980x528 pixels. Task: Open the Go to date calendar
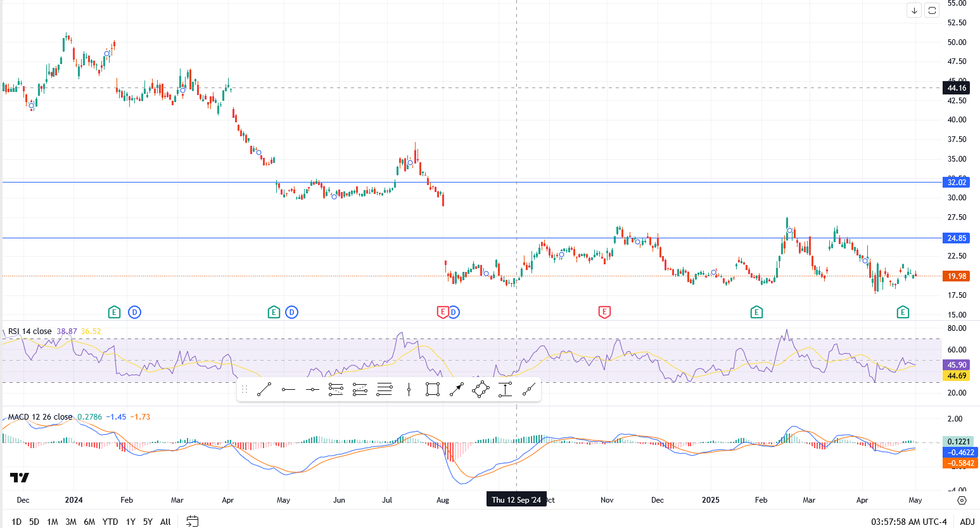point(192,520)
